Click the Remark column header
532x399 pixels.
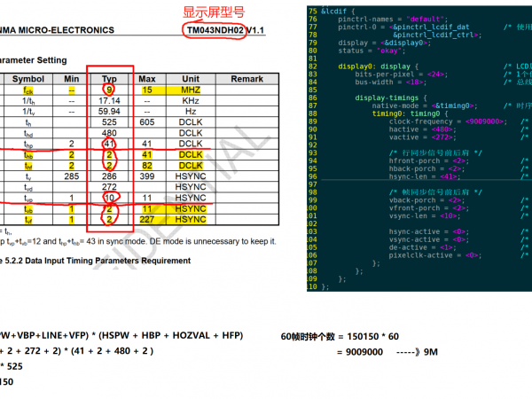(x=246, y=79)
